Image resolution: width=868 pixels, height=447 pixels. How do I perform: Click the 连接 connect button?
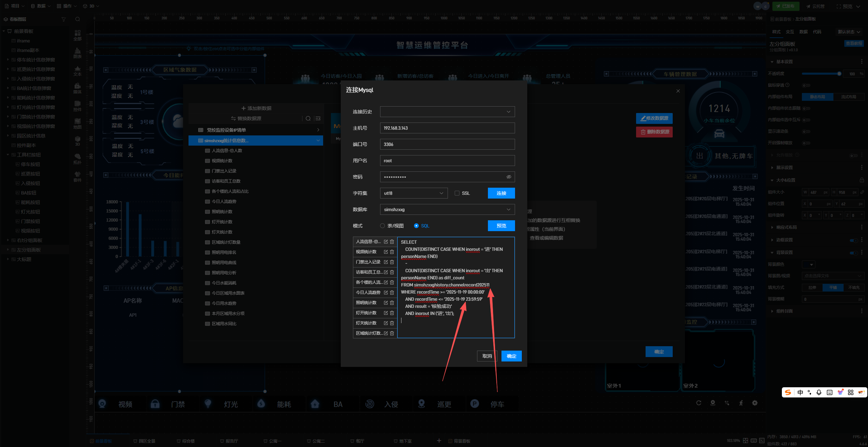pos(501,193)
